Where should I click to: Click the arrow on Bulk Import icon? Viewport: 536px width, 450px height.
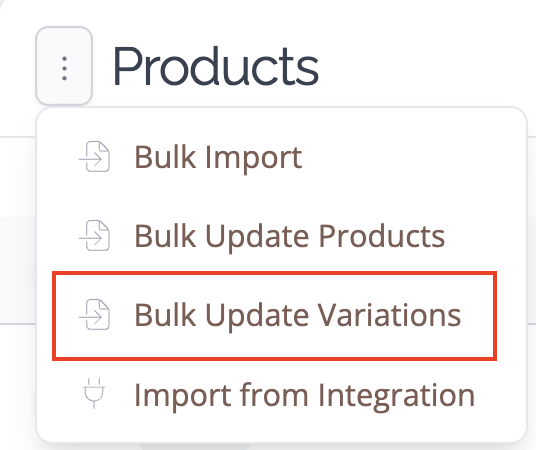click(91, 159)
